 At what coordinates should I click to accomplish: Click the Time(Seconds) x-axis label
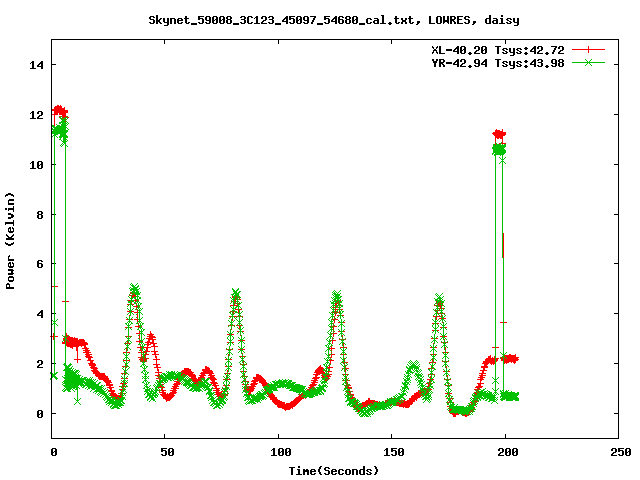click(334, 471)
